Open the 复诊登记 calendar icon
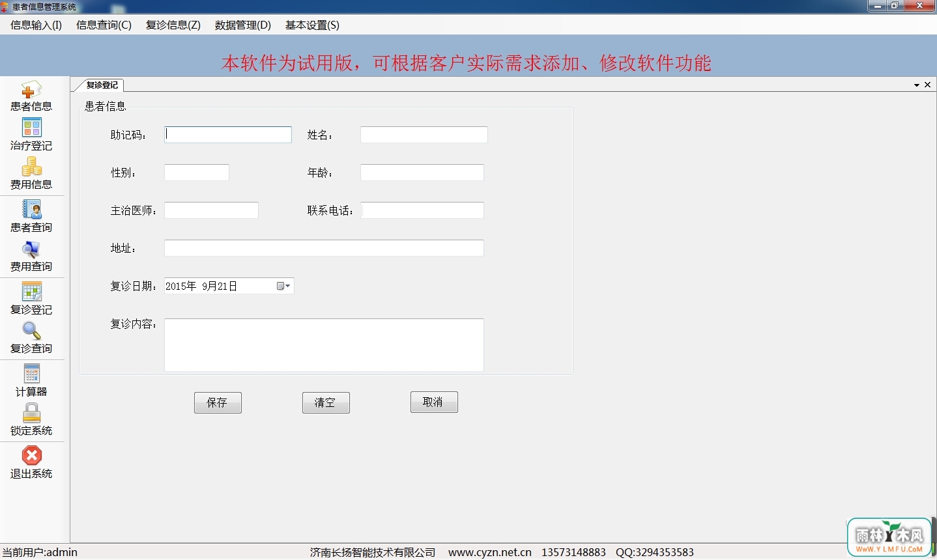 pyautogui.click(x=31, y=292)
